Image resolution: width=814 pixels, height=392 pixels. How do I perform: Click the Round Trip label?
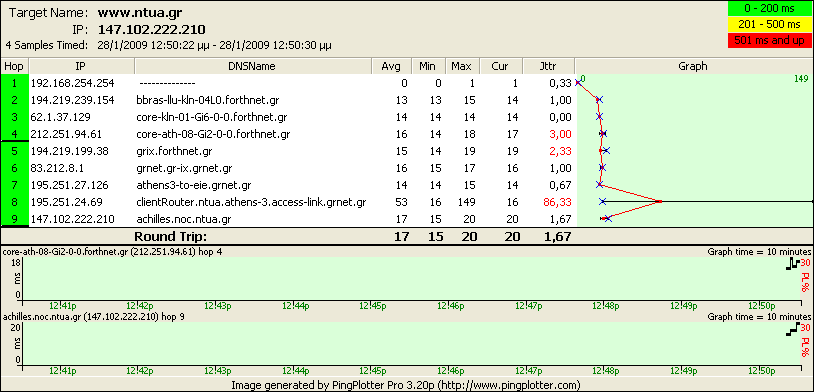[170, 237]
